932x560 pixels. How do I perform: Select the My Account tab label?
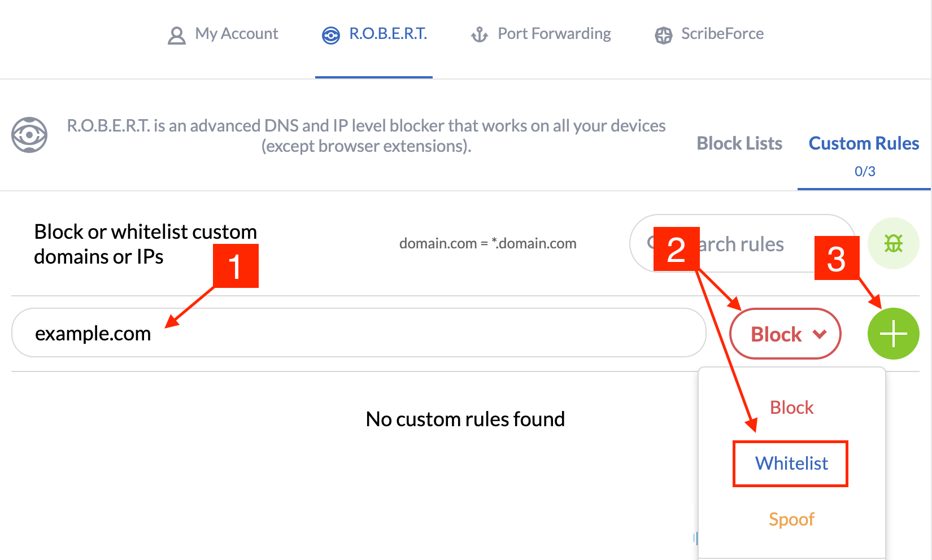(236, 34)
